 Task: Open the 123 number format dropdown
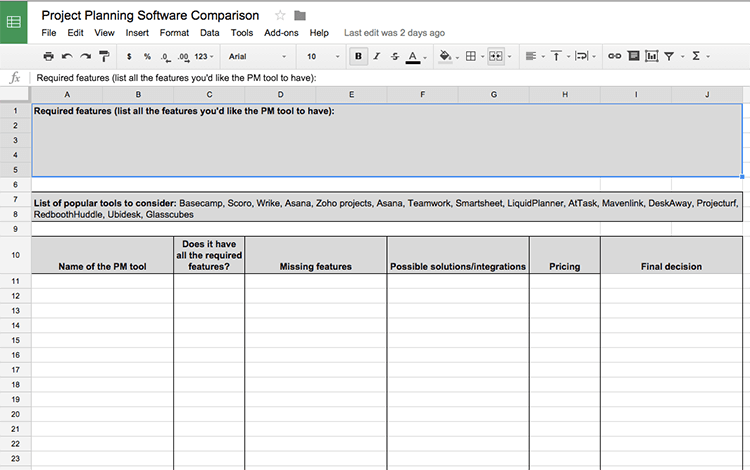pyautogui.click(x=204, y=56)
